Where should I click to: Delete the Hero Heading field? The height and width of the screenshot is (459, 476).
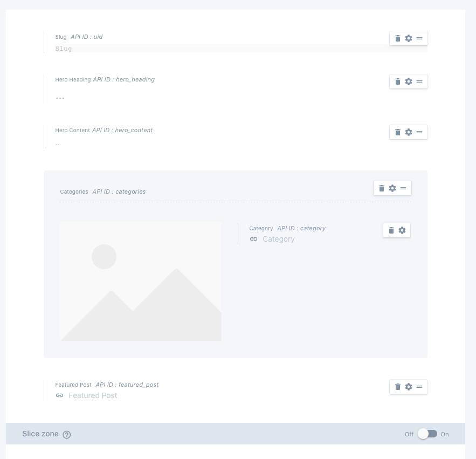(398, 81)
